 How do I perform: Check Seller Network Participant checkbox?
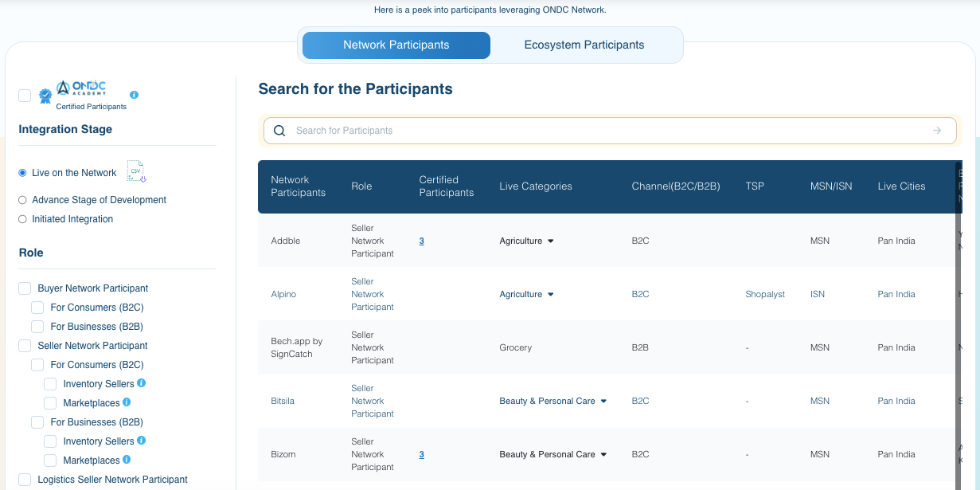coord(25,346)
